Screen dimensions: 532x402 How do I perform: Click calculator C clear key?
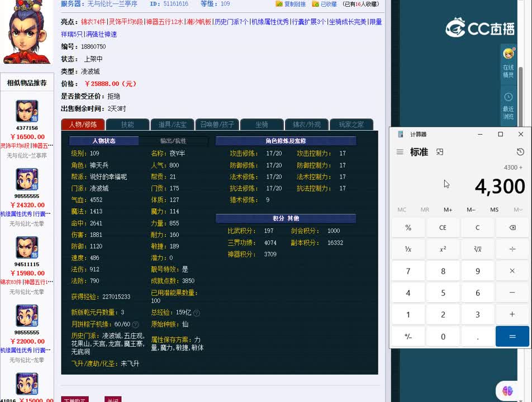point(477,227)
